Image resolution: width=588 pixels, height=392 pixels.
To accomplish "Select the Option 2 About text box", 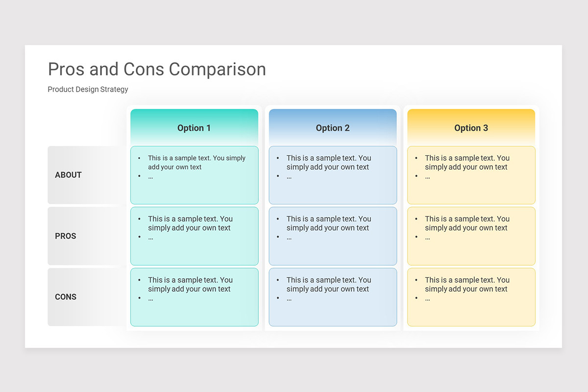I will 333,175.
